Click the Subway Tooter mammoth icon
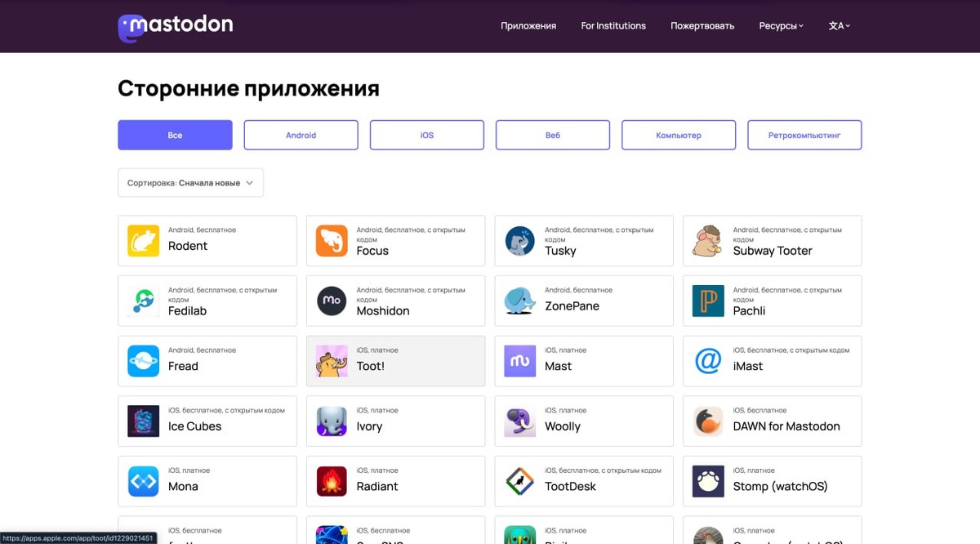Image resolution: width=980 pixels, height=544 pixels. coord(708,241)
